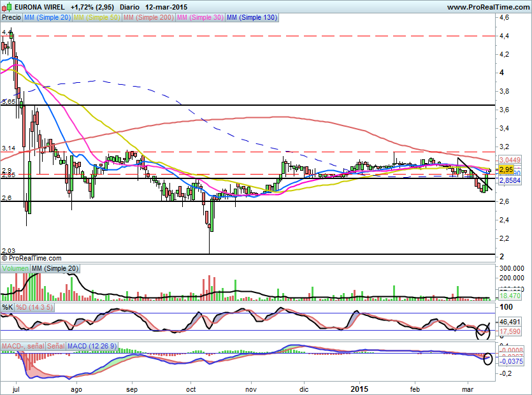Toggle the MM (Simple 130) dashed average label
Viewport: 532px width, 395px height.
(x=252, y=18)
